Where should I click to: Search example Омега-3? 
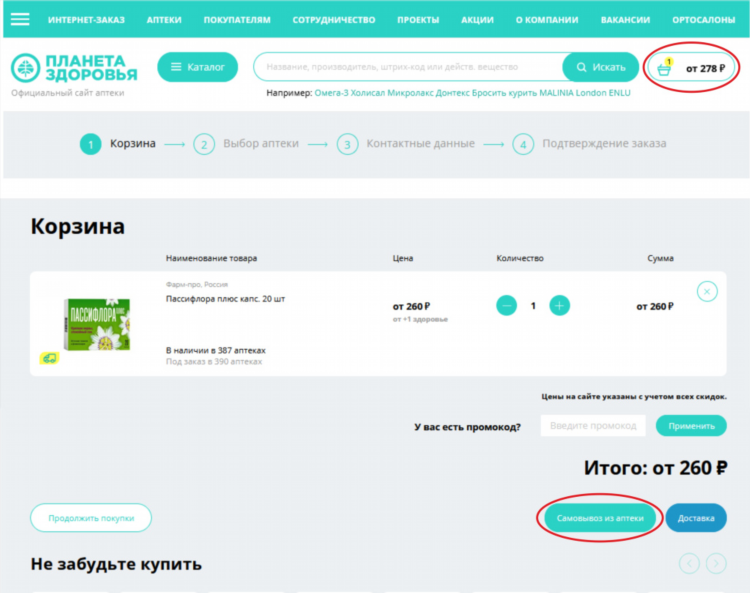[x=331, y=93]
